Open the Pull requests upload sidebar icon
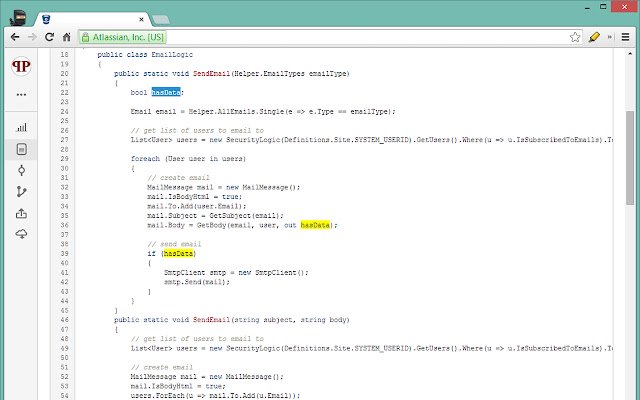The height and width of the screenshot is (400, 640). click(x=21, y=213)
